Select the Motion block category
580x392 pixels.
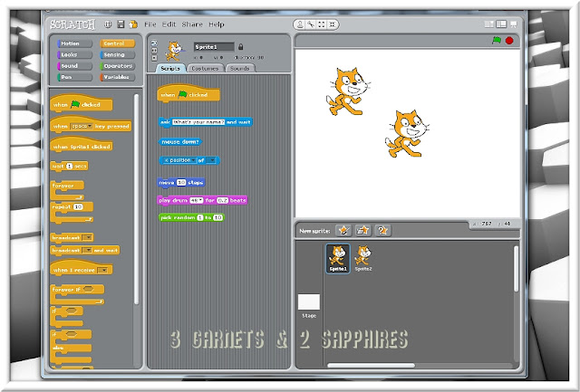point(74,43)
